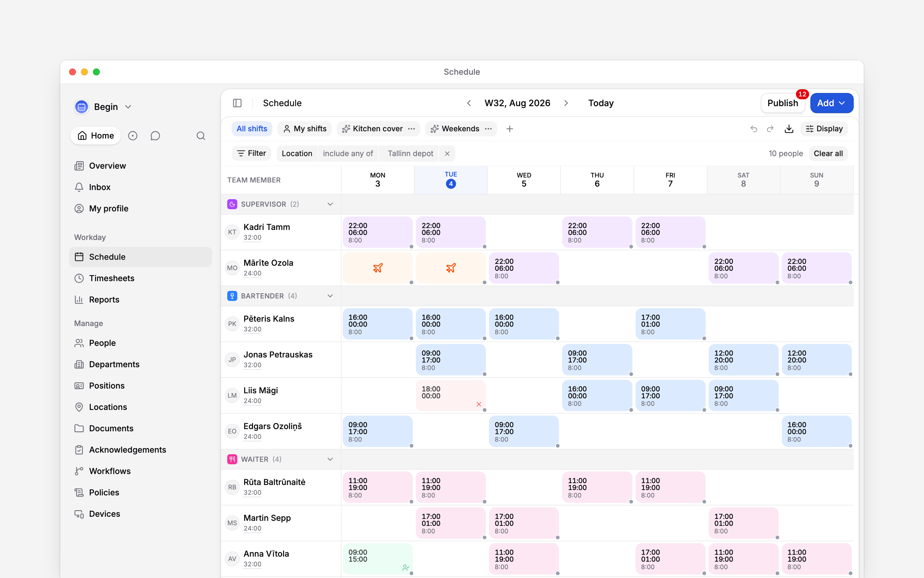Viewport: 924px width, 578px height.
Task: Select the All shifts tab
Action: click(x=252, y=129)
